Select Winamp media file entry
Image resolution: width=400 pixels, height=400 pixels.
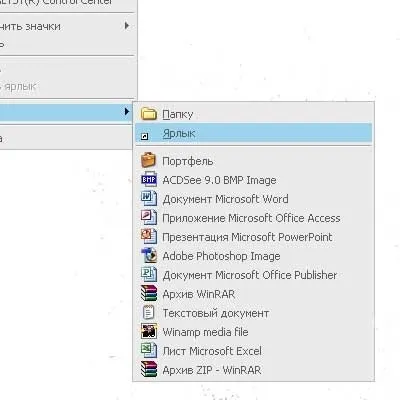click(253, 332)
